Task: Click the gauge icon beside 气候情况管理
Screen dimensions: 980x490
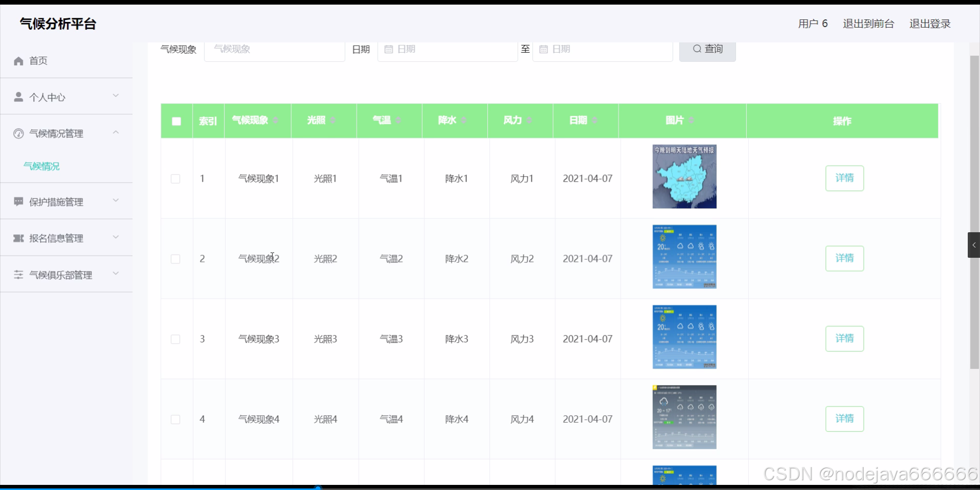Action: click(18, 134)
